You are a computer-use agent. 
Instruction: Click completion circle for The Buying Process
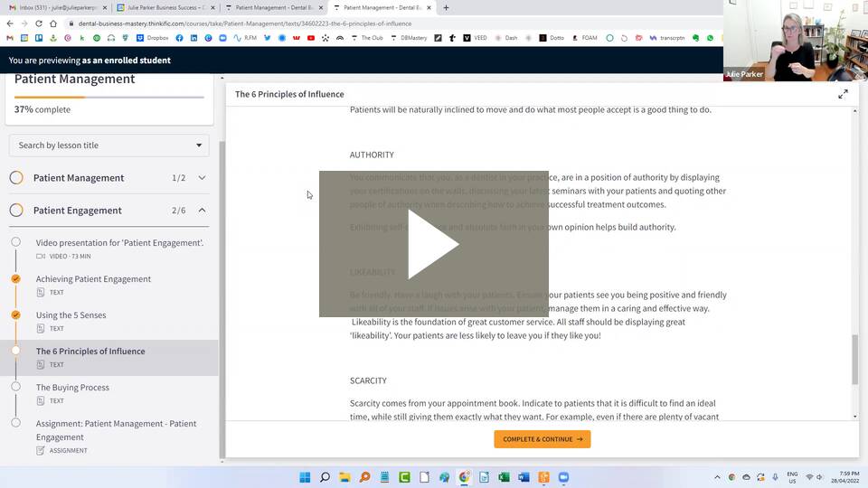coord(16,387)
